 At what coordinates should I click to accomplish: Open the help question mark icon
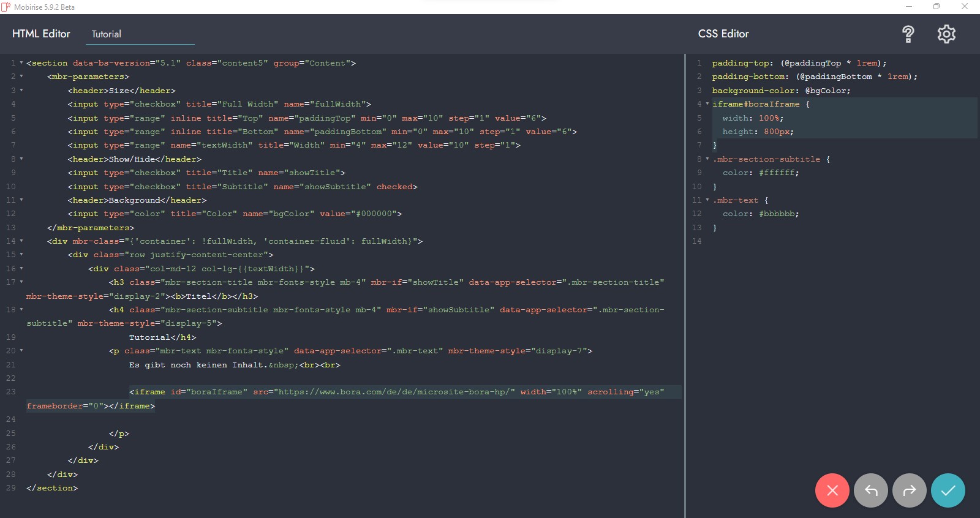point(908,34)
